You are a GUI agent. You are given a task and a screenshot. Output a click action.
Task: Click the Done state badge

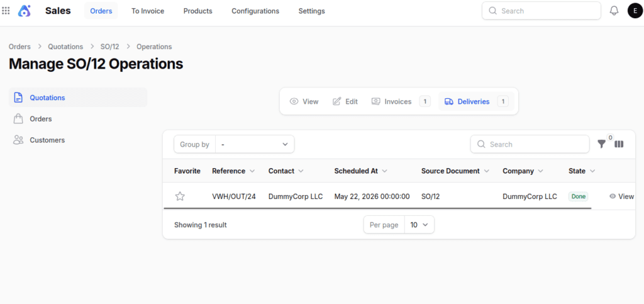pyautogui.click(x=579, y=196)
